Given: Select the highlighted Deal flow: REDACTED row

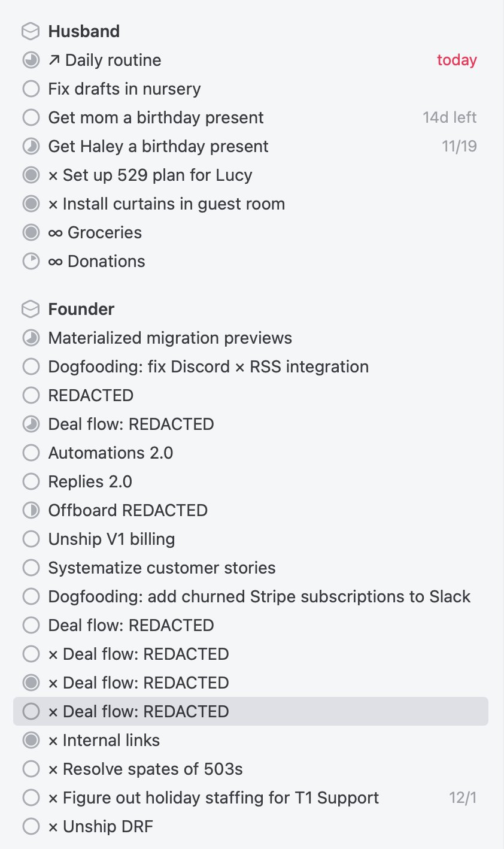Looking at the screenshot, I should [251, 711].
